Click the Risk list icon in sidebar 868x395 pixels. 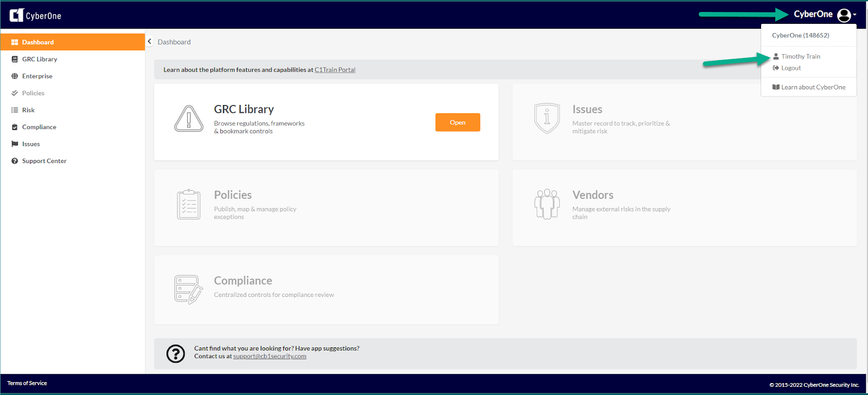(15, 110)
